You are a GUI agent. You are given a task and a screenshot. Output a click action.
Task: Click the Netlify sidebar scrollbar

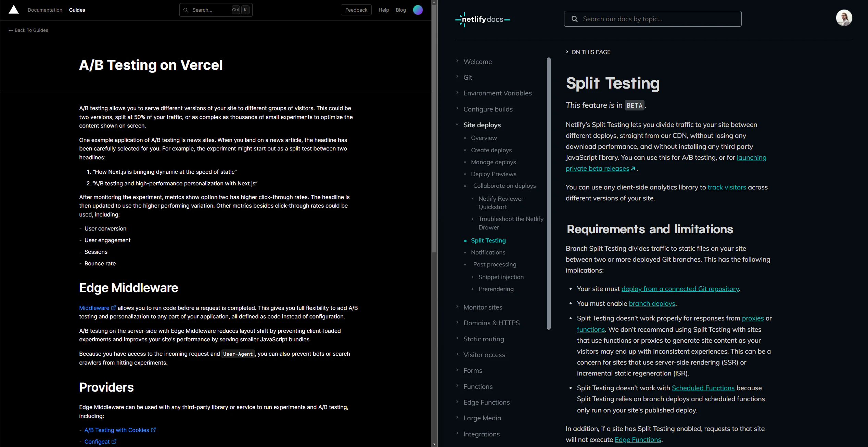[x=549, y=193]
